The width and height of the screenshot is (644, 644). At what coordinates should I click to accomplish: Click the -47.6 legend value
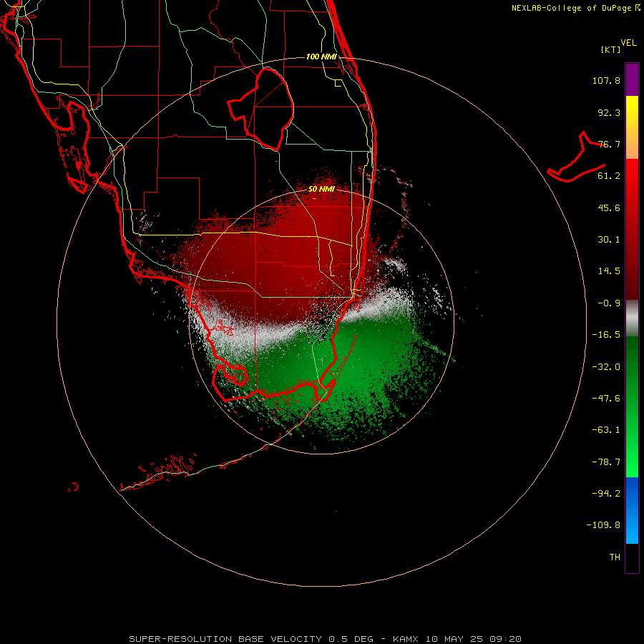[x=606, y=399]
